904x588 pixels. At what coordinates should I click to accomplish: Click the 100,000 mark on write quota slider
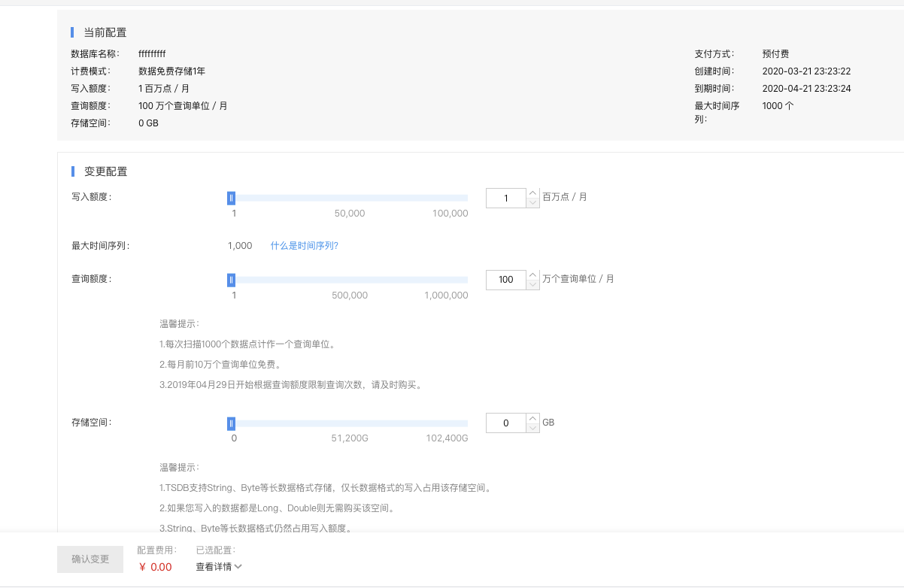pos(450,214)
